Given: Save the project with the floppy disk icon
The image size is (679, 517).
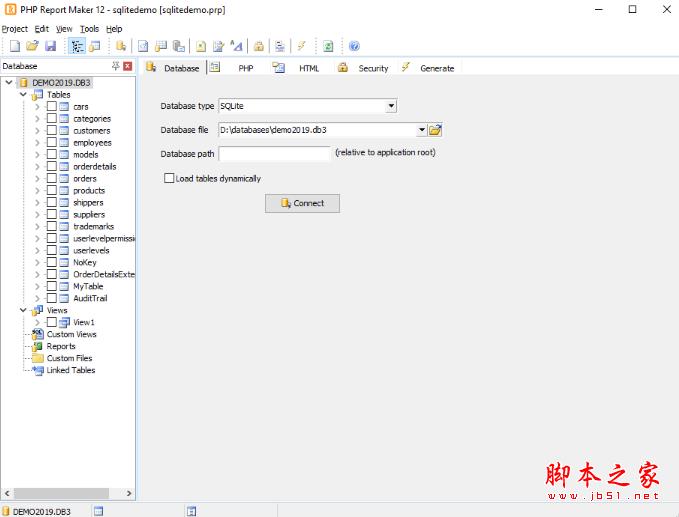Looking at the screenshot, I should [x=51, y=46].
